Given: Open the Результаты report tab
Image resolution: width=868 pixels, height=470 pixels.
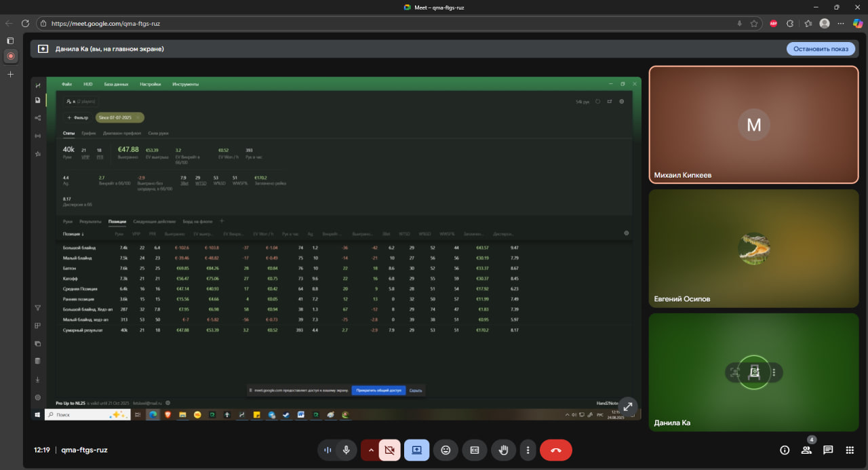Looking at the screenshot, I should pos(90,221).
